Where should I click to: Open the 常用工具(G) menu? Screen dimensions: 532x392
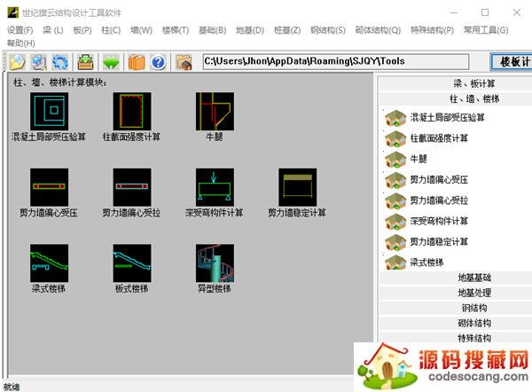pos(486,30)
